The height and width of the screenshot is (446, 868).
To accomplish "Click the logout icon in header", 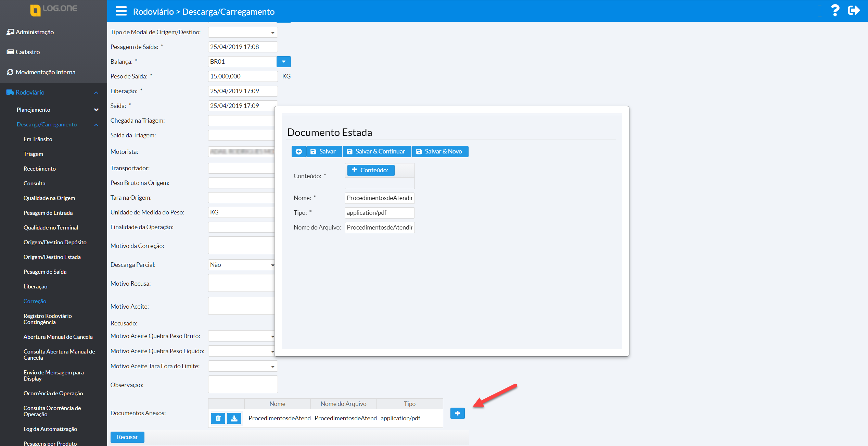I will coord(854,11).
